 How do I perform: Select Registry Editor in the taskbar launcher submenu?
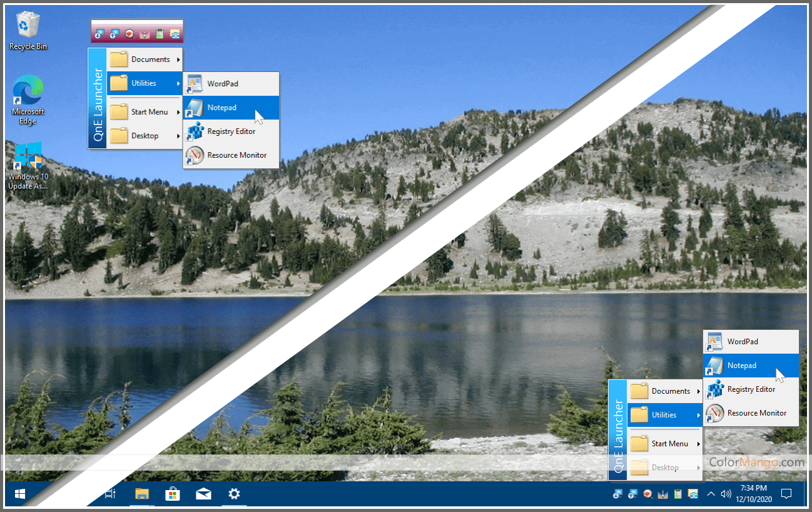tap(751, 389)
